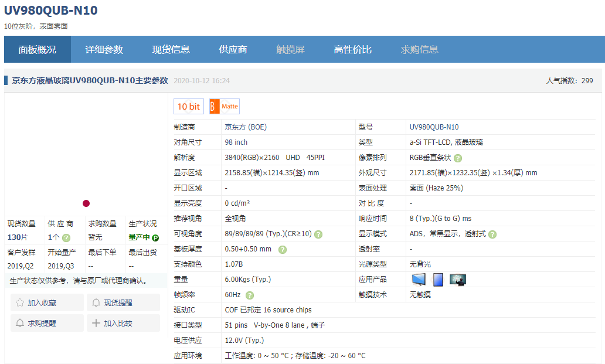Go to the 供应商 tab
The width and height of the screenshot is (605, 364).
pyautogui.click(x=233, y=50)
